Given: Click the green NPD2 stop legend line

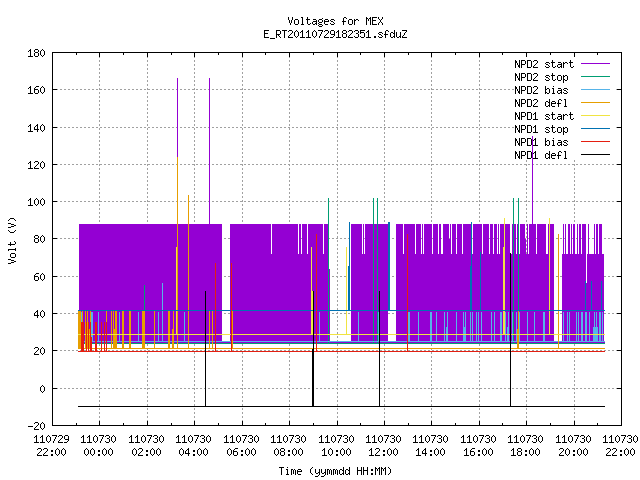Looking at the screenshot, I should pos(595,76).
